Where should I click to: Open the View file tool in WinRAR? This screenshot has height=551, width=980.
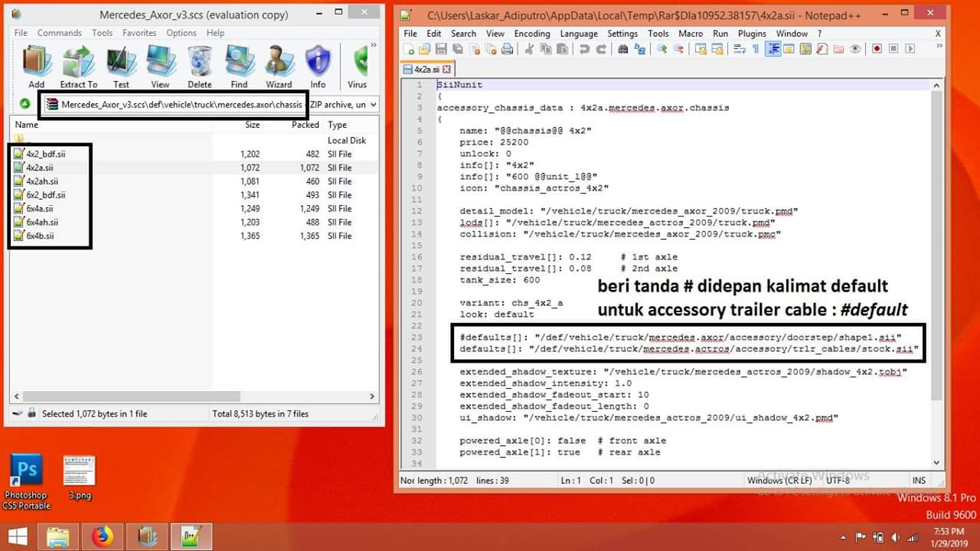tap(160, 67)
